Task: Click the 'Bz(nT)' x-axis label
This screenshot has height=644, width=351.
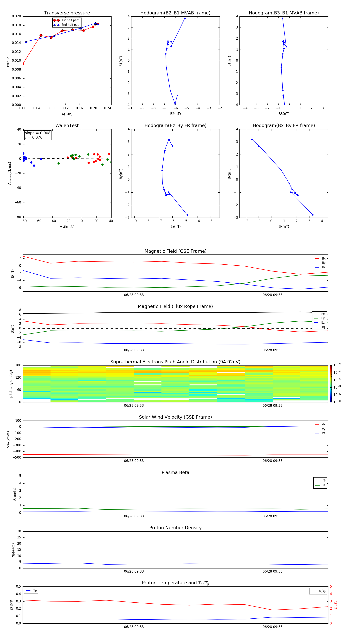Action: coord(175,227)
